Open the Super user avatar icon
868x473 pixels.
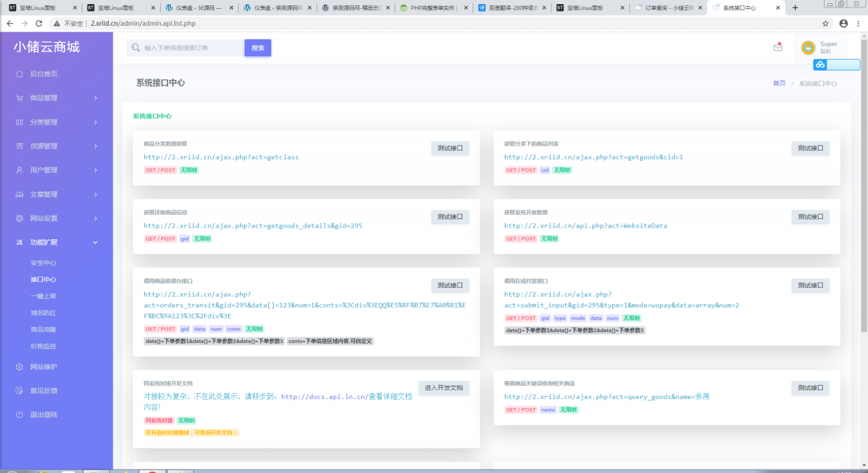pos(808,47)
